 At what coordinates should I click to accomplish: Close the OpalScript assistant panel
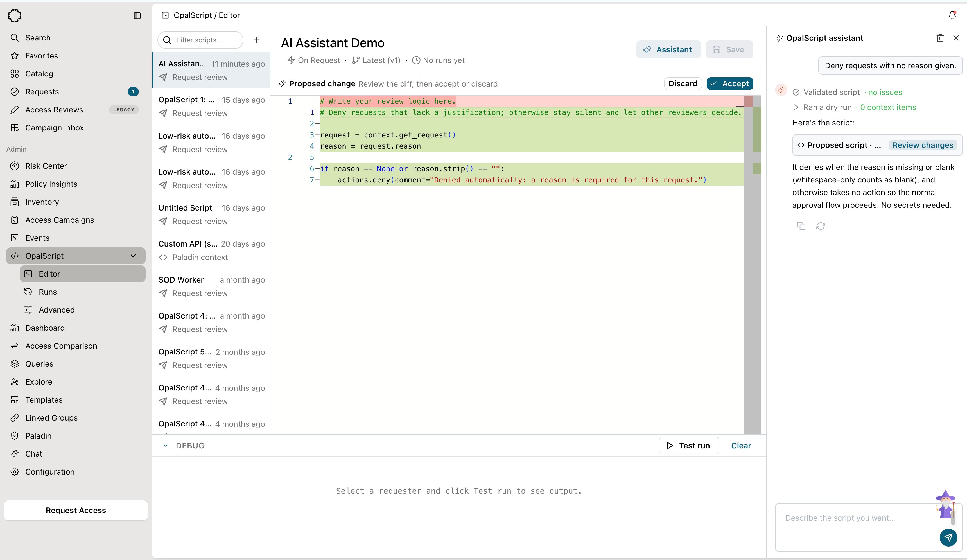point(956,38)
